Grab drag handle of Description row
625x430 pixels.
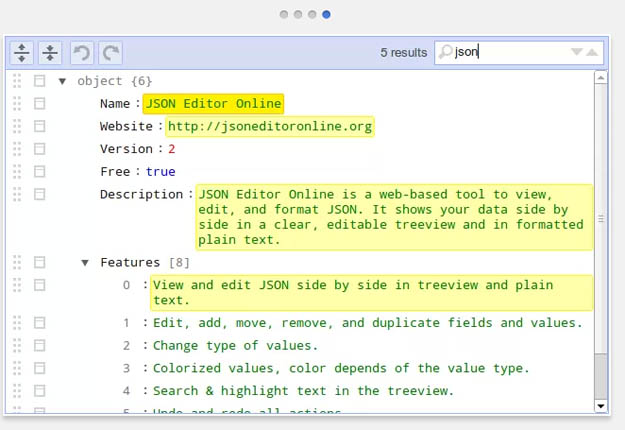[x=17, y=194]
